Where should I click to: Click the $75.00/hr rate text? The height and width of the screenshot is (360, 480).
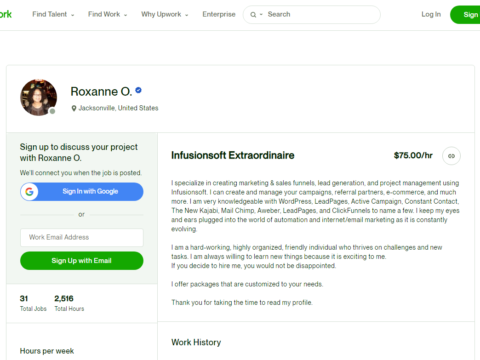pyautogui.click(x=413, y=155)
